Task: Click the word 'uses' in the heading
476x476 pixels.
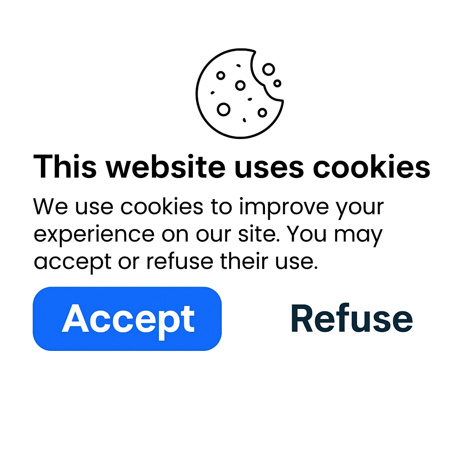Action: pos(269,168)
